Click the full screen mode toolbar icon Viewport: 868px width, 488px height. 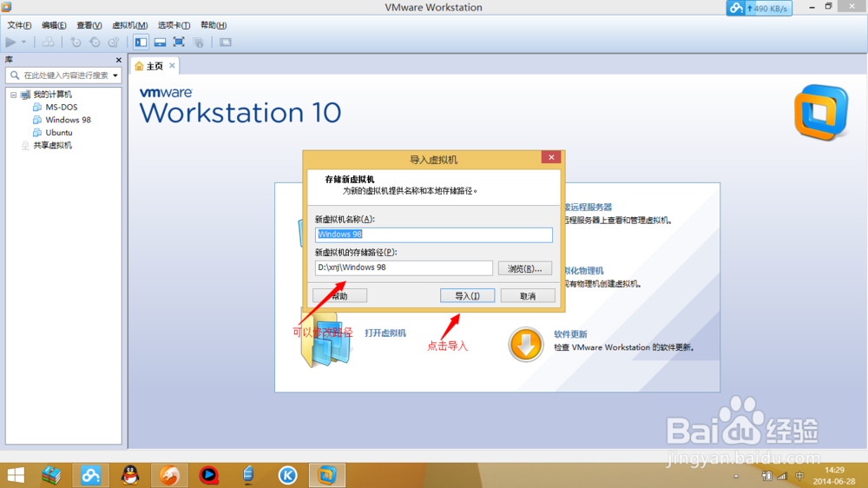179,42
